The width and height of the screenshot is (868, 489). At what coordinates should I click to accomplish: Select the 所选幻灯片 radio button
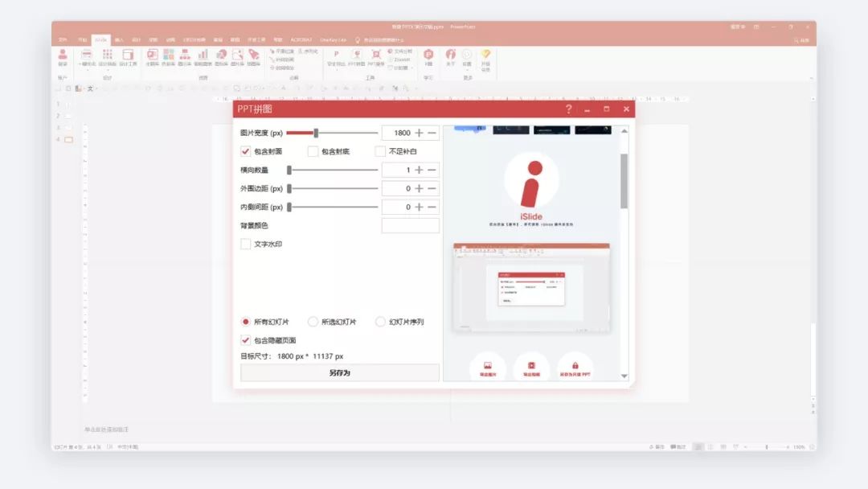313,322
